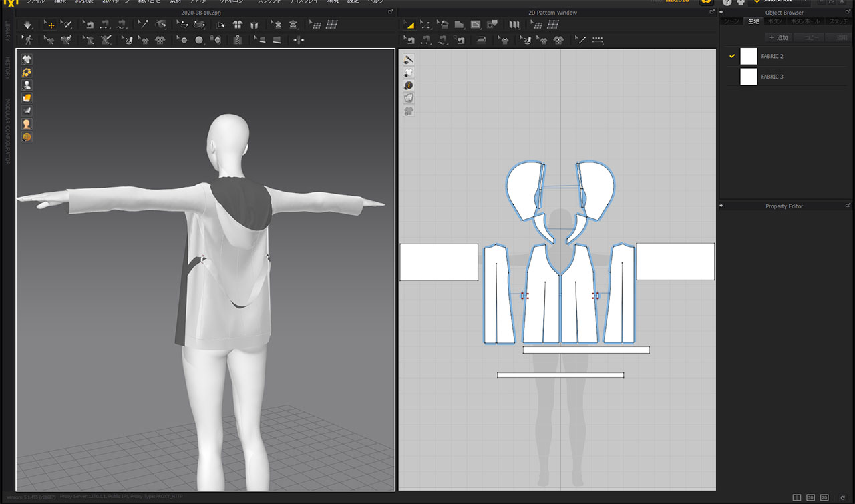
Task: Toggle the FABRIC 2 check mark
Action: pyautogui.click(x=732, y=56)
